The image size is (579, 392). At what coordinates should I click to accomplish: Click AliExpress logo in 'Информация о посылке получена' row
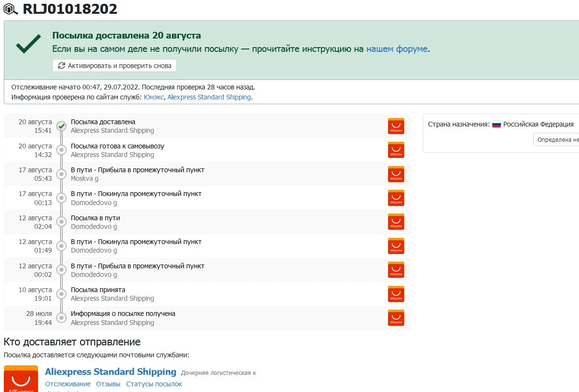[396, 318]
